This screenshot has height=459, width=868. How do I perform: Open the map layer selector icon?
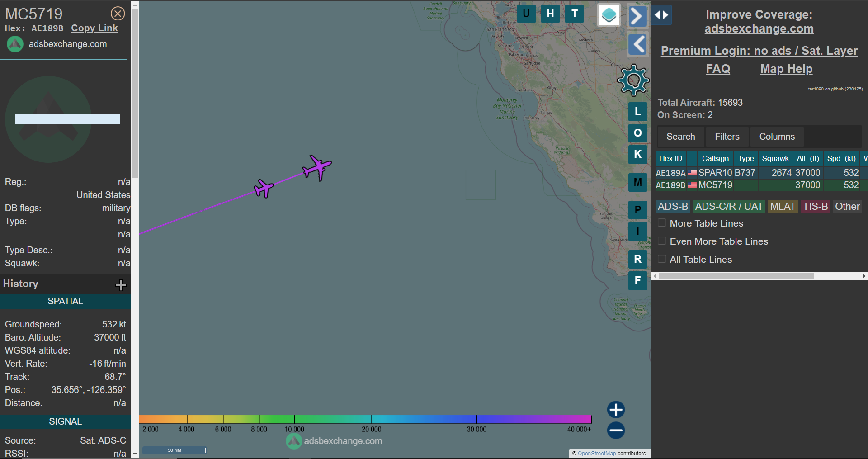click(609, 15)
